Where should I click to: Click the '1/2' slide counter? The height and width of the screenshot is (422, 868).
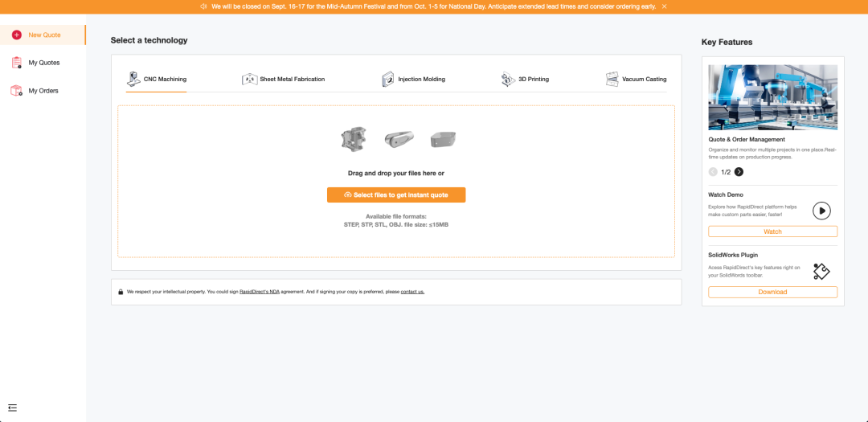726,172
